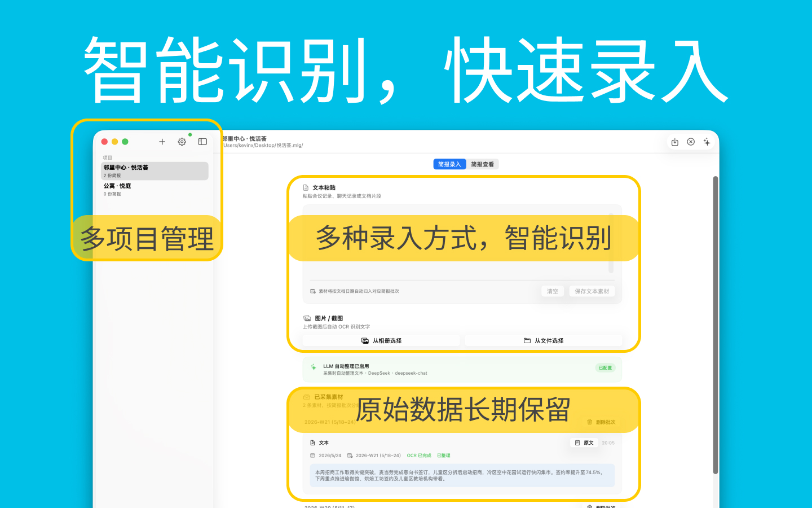Click the text area's inner scrollbar
The image size is (812, 508).
click(x=611, y=243)
